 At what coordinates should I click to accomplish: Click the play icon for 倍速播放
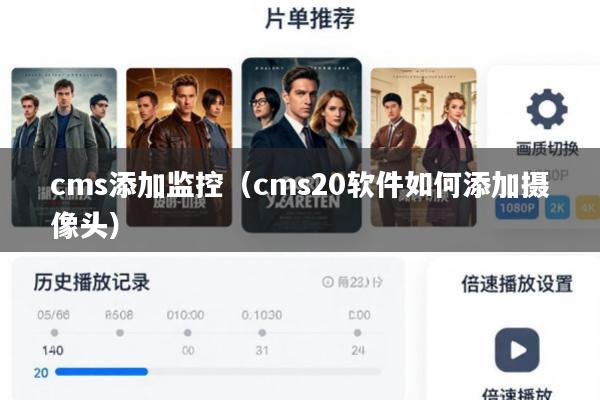517,350
